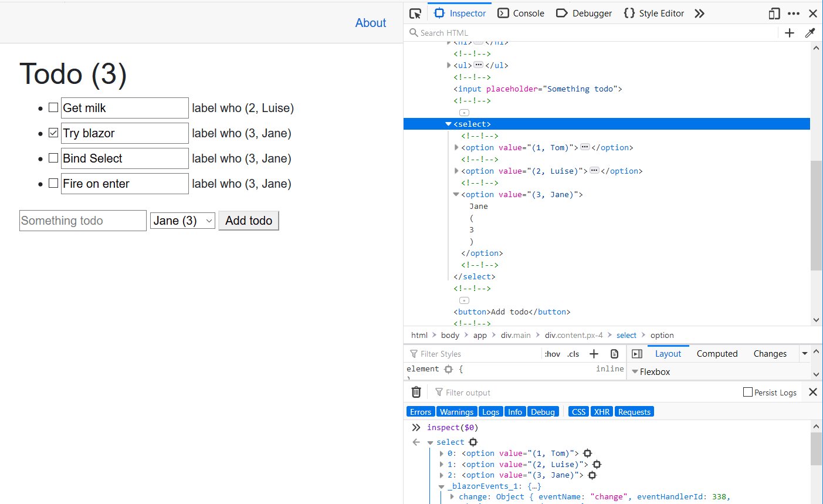Viewport: 823px width, 504px height.
Task: Uncheck the Try blazor checkbox
Action: (x=53, y=133)
